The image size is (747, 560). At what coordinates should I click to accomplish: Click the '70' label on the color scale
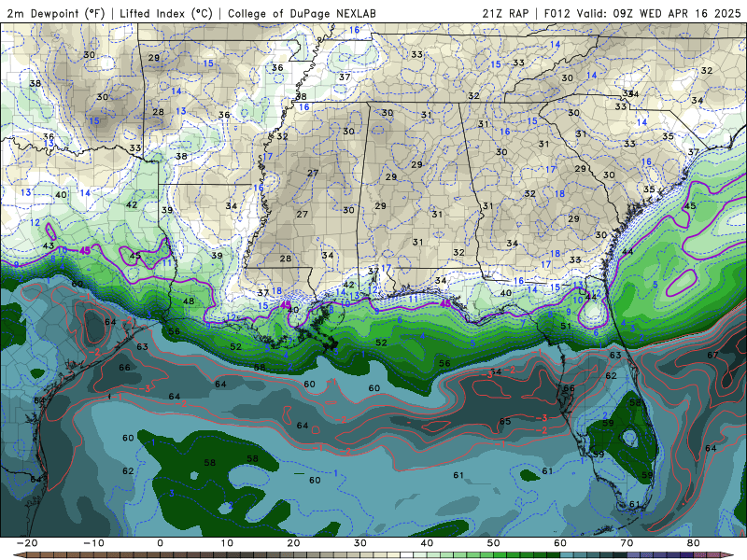tap(627, 543)
